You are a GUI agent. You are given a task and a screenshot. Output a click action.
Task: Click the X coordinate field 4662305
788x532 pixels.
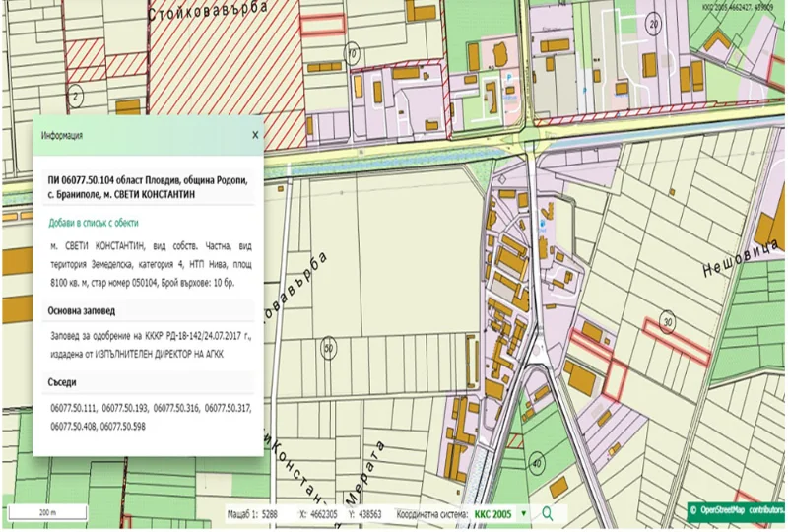(x=323, y=514)
